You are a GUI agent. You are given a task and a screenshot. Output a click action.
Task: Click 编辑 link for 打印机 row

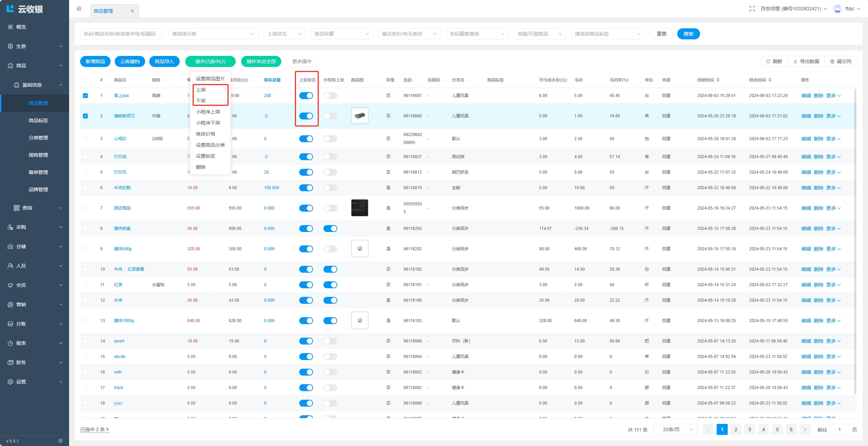click(806, 172)
